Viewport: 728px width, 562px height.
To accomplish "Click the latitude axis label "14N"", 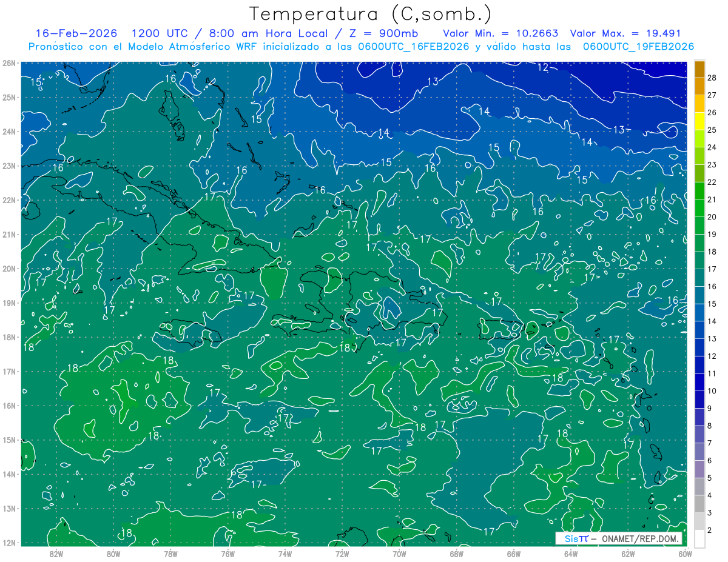I will point(9,474).
